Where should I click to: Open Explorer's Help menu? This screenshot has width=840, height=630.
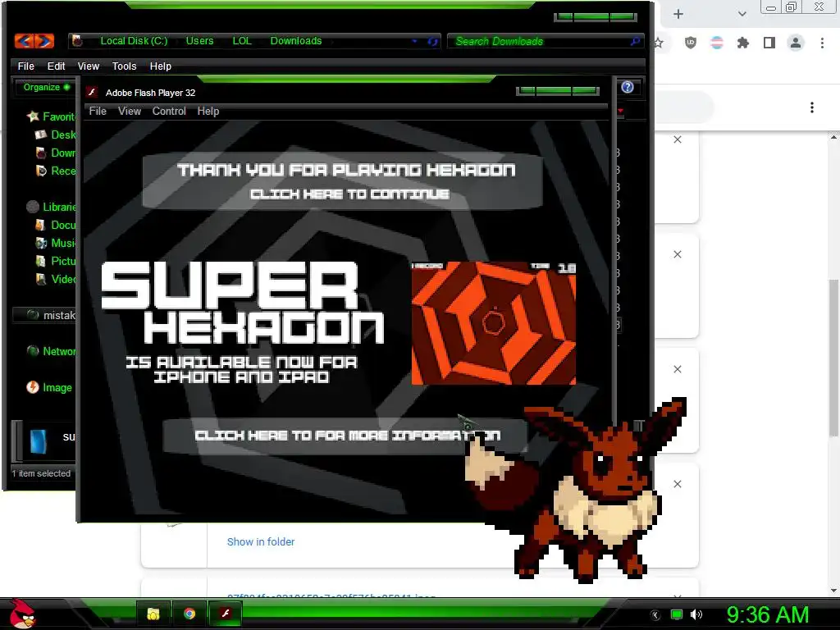(160, 66)
